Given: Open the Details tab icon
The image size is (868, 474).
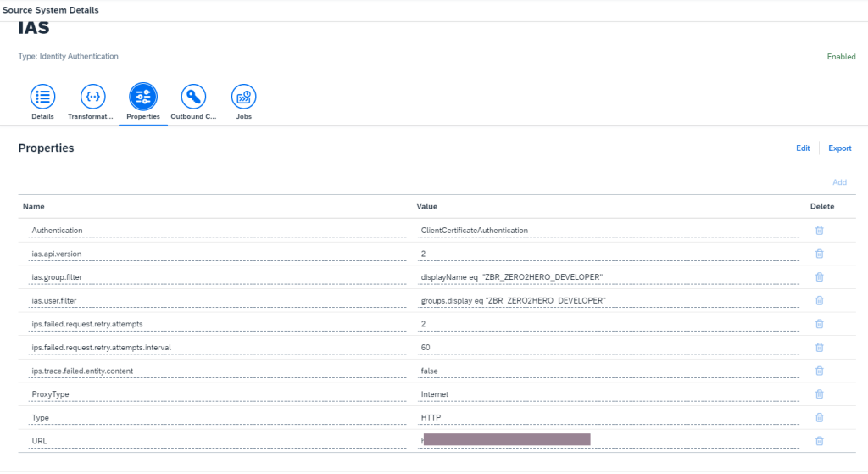Looking at the screenshot, I should (42, 96).
